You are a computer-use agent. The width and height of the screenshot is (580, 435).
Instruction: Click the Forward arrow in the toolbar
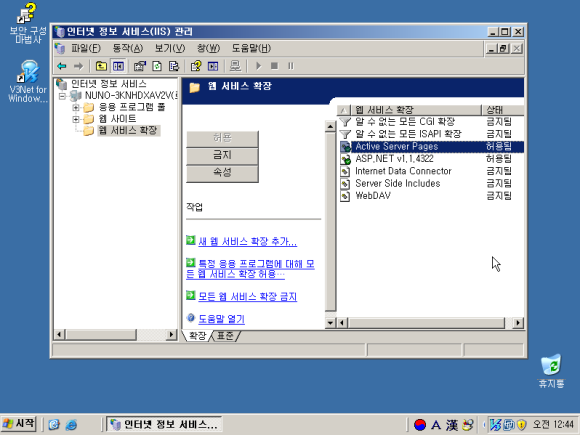click(78, 66)
